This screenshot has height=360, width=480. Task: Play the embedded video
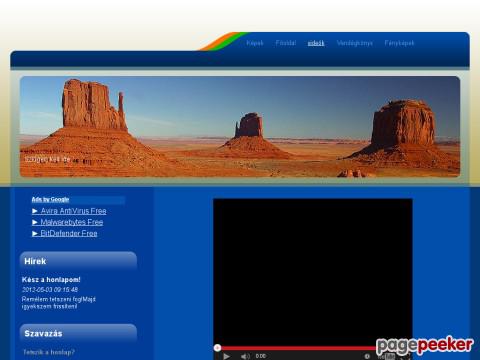tap(226, 356)
